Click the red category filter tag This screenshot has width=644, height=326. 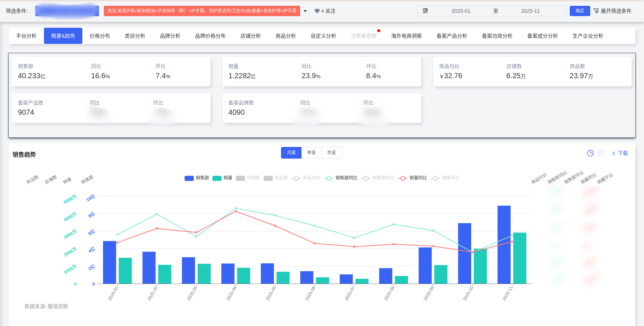tap(202, 11)
